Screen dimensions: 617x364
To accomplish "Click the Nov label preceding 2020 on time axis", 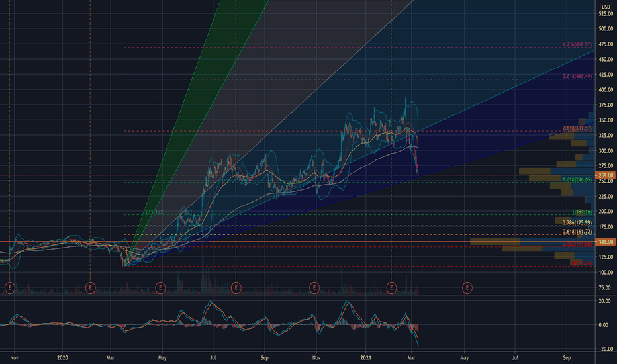I will pyautogui.click(x=14, y=357).
